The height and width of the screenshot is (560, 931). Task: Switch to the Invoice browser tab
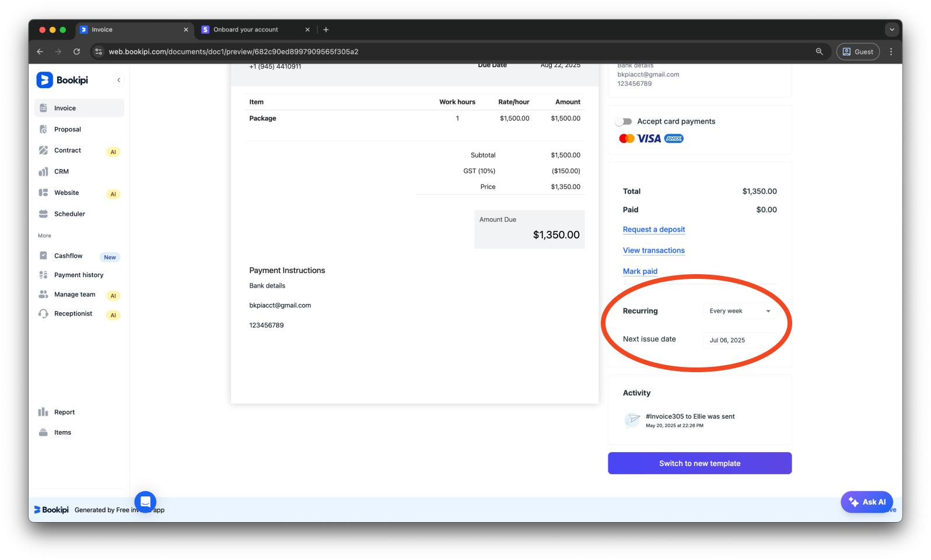134,29
